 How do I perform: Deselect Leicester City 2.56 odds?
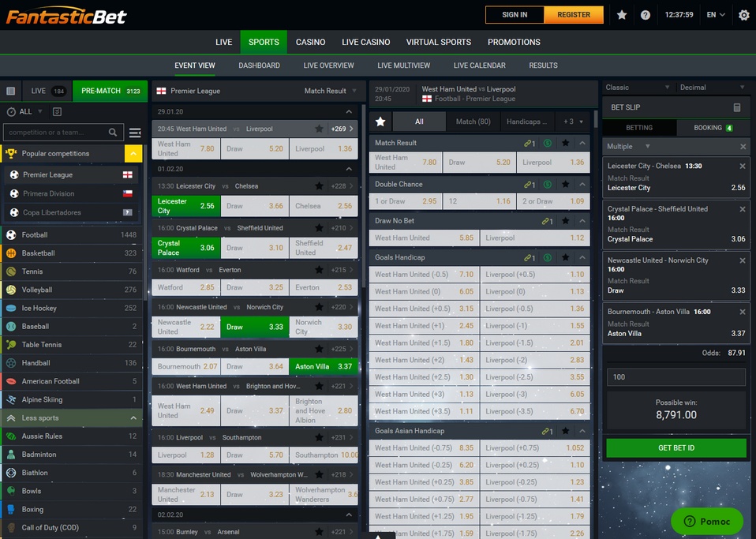point(186,206)
